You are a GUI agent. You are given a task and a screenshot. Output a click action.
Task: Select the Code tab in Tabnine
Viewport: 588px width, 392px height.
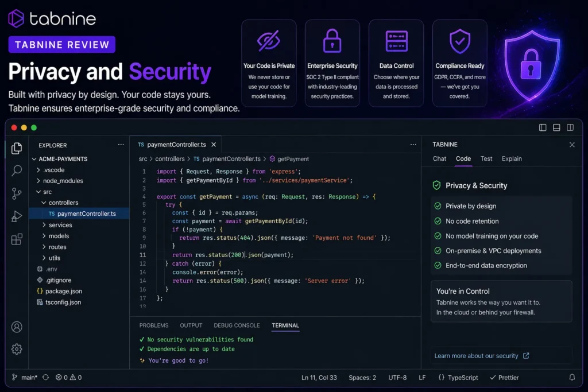[463, 158]
